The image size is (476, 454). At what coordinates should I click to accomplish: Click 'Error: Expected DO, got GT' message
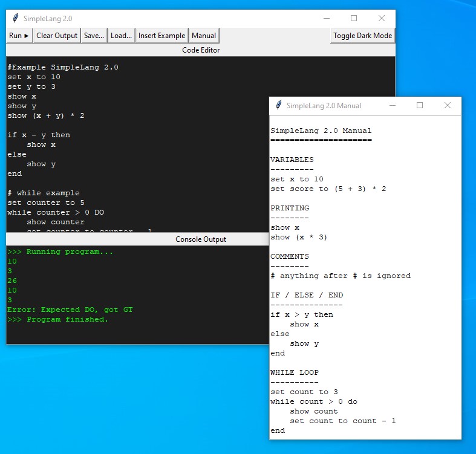click(70, 310)
